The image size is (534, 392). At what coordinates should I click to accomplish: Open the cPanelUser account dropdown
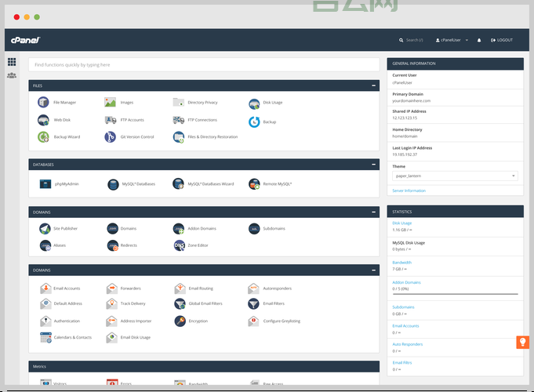point(452,40)
